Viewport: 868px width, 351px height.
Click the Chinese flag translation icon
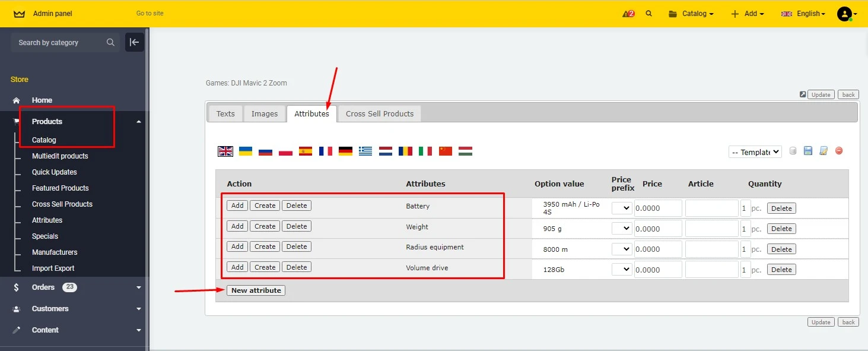tap(445, 151)
